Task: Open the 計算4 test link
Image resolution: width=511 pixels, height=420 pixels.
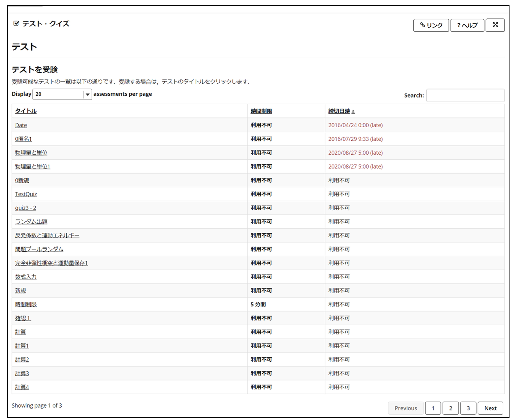Action: click(x=22, y=387)
